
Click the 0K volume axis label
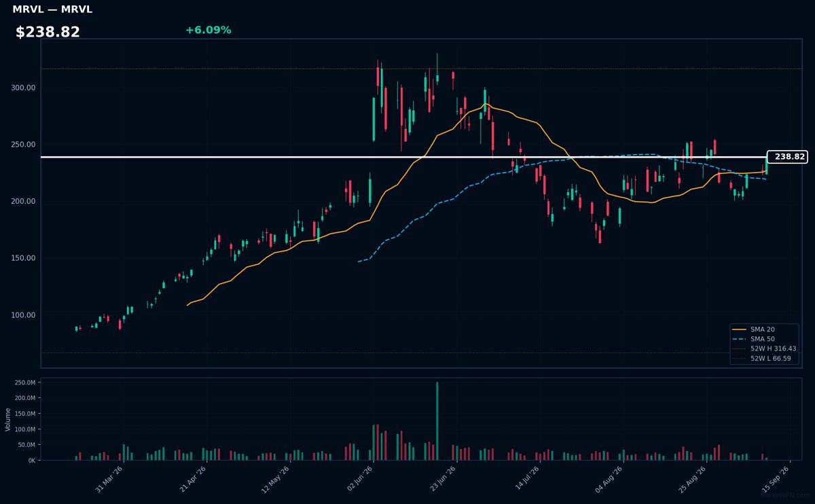(31, 461)
